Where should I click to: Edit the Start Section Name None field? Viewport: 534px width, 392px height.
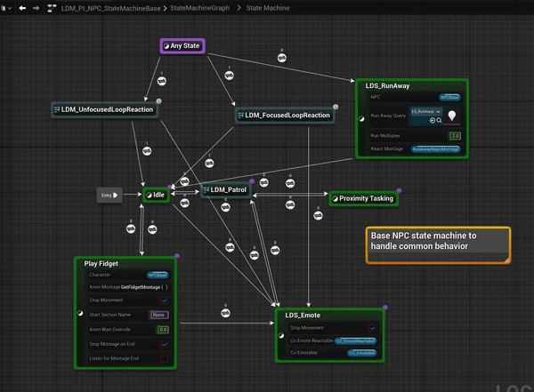[159, 315]
